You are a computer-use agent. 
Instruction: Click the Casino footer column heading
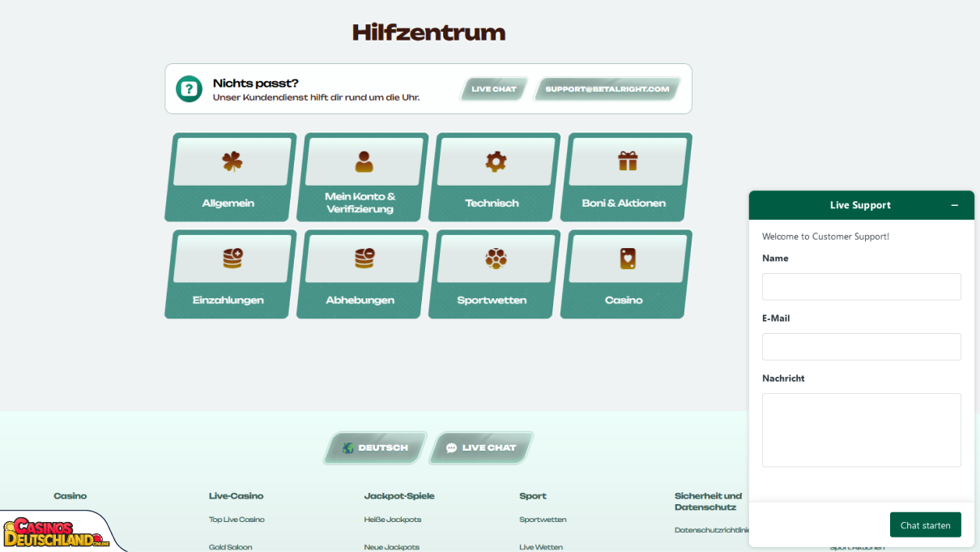(x=70, y=496)
